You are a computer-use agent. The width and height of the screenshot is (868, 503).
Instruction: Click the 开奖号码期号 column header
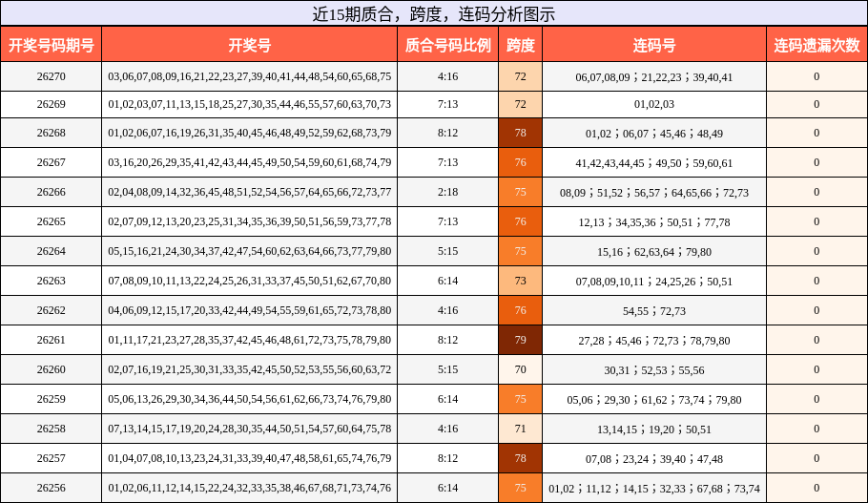(51, 44)
